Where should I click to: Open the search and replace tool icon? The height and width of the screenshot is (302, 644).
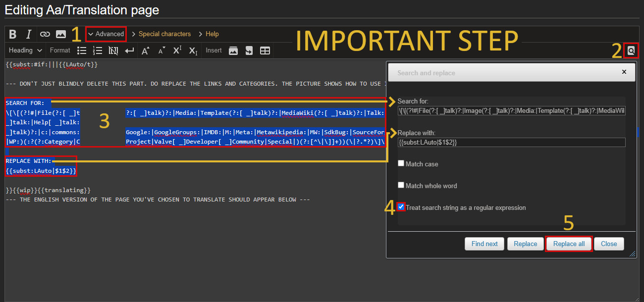point(631,50)
